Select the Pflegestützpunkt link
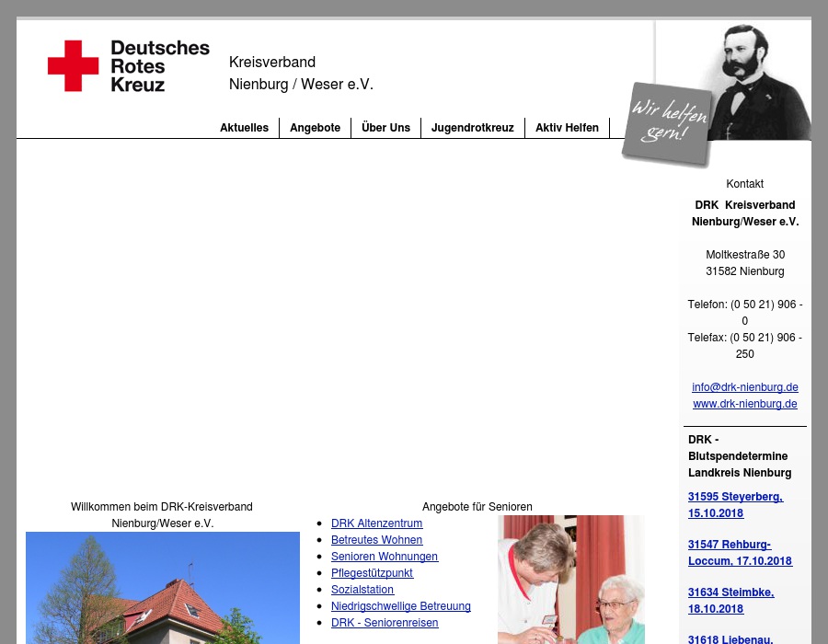 (x=372, y=572)
